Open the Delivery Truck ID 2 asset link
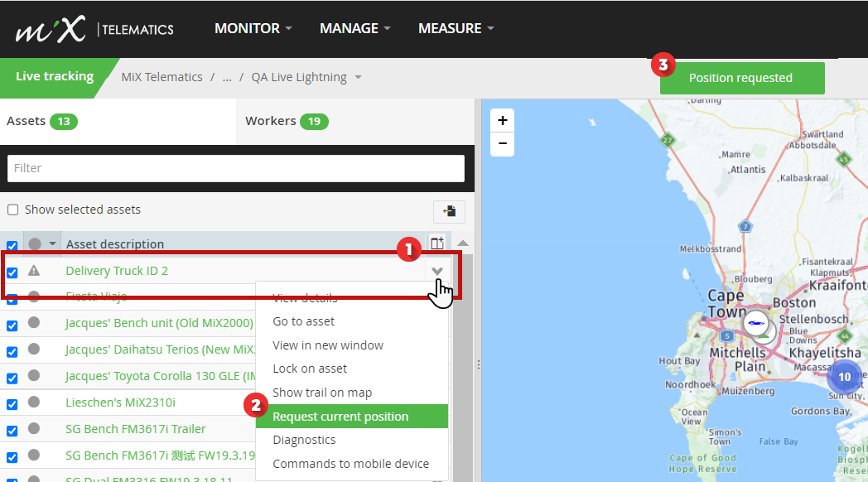 click(x=117, y=271)
